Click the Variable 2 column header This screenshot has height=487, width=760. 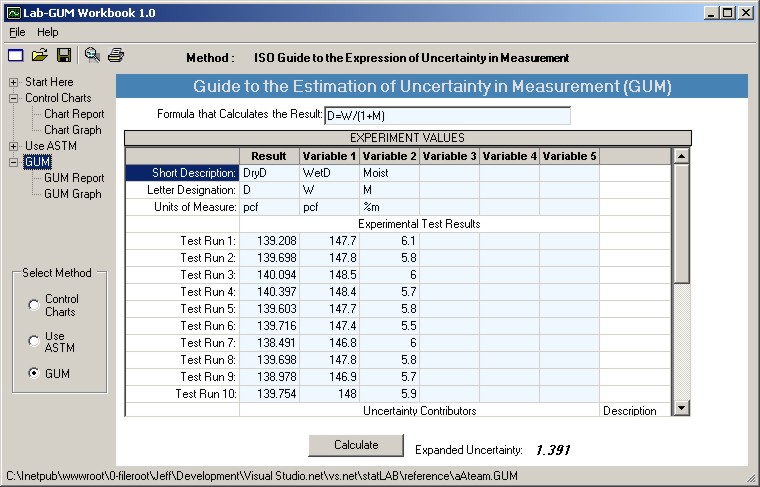(x=390, y=156)
